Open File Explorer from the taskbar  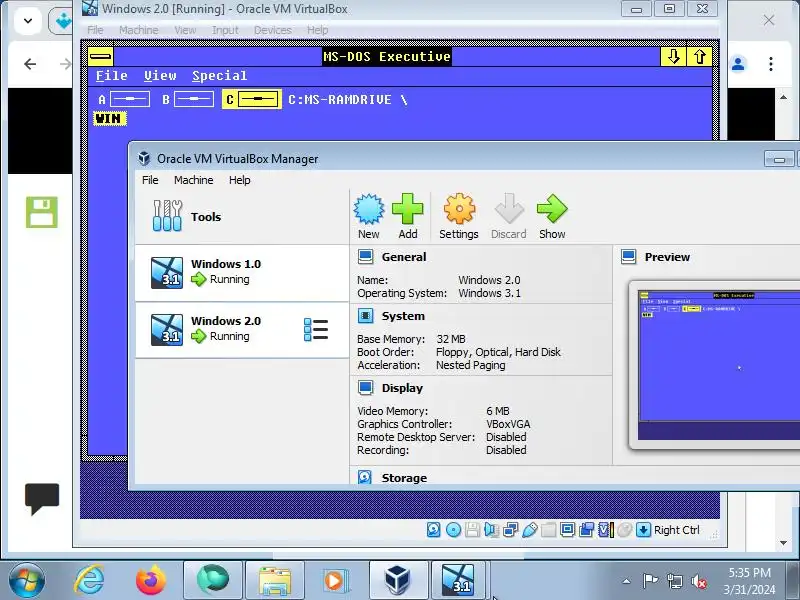pos(275,581)
